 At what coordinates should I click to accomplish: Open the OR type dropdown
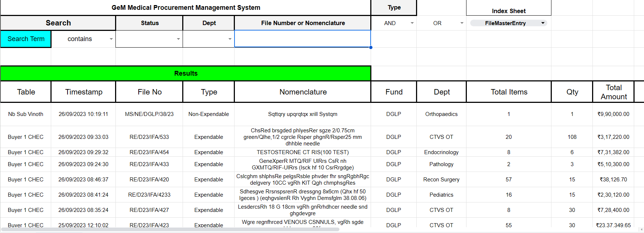(x=462, y=23)
